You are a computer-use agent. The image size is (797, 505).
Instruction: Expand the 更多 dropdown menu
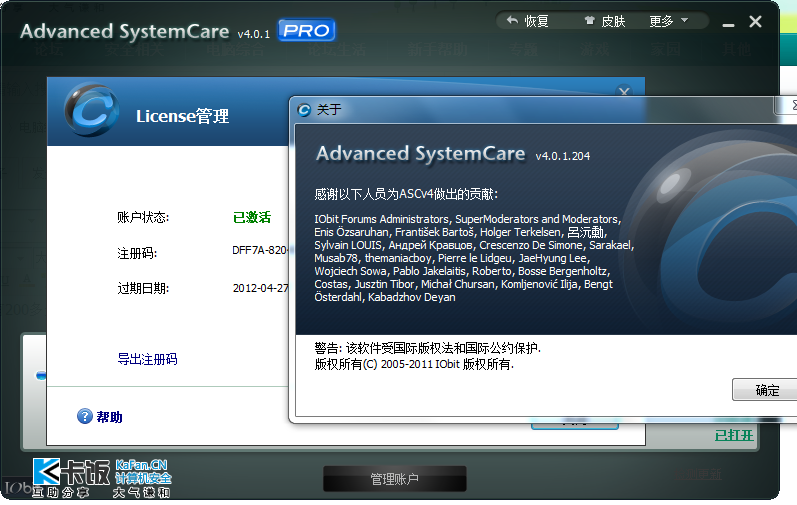(668, 21)
